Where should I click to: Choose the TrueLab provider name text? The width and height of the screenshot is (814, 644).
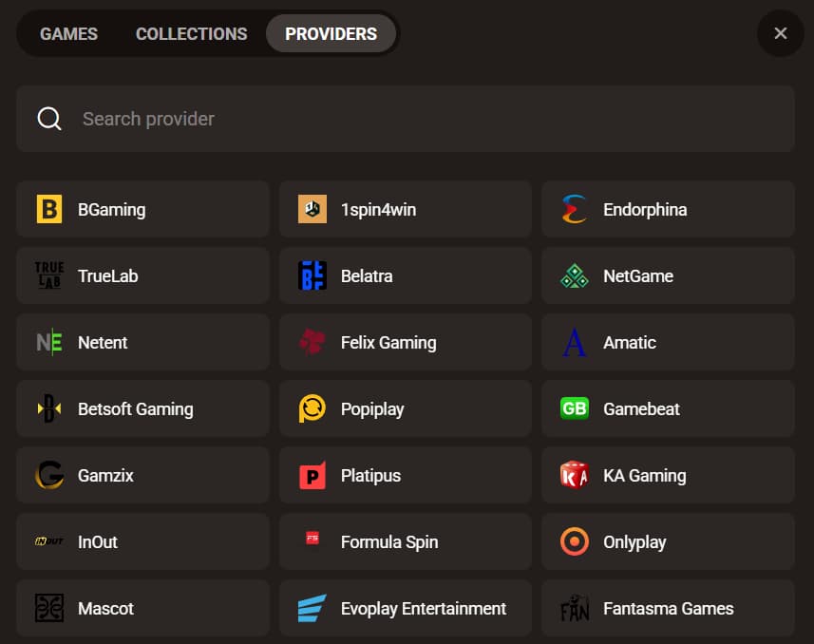[x=108, y=275]
